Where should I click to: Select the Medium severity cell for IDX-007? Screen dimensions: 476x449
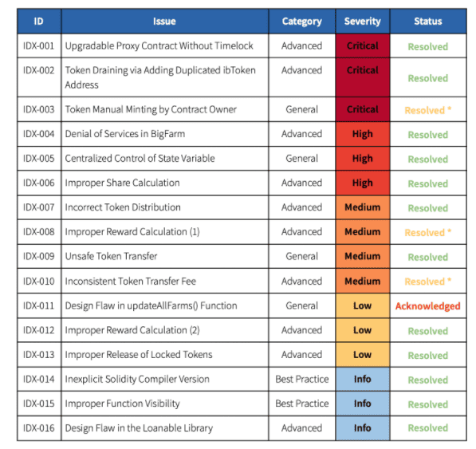tap(363, 207)
